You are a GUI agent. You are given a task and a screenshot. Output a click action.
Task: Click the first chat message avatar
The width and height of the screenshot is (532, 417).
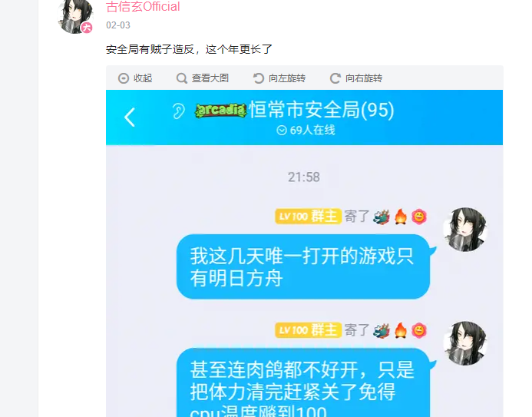point(465,230)
